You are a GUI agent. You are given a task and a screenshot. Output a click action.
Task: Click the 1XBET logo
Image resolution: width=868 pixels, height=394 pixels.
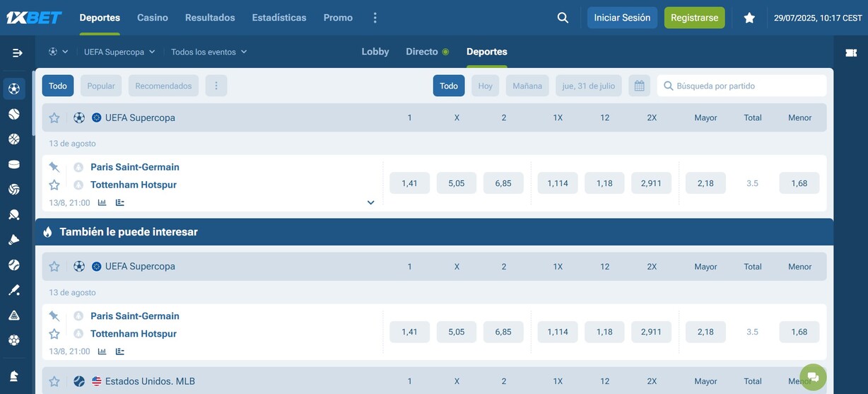[34, 18]
